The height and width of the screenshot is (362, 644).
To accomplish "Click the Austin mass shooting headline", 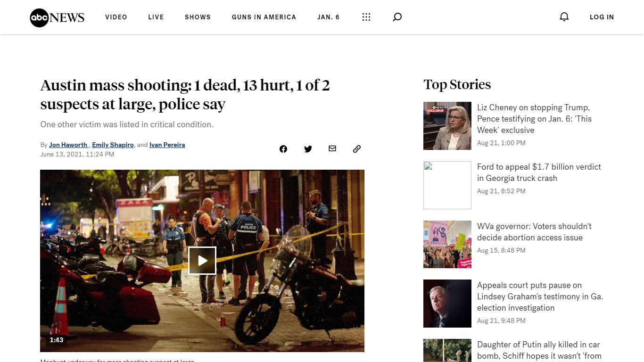I will pyautogui.click(x=185, y=94).
